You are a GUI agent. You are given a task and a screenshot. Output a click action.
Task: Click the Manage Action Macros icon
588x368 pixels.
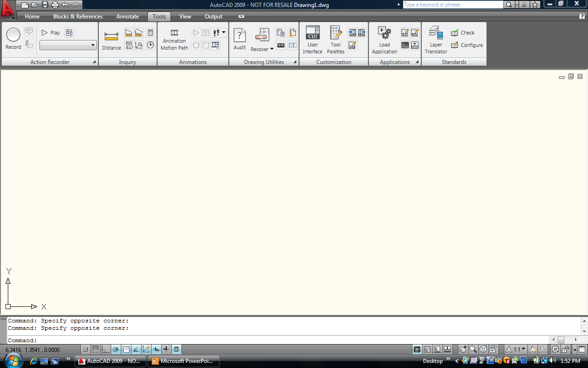(69, 33)
